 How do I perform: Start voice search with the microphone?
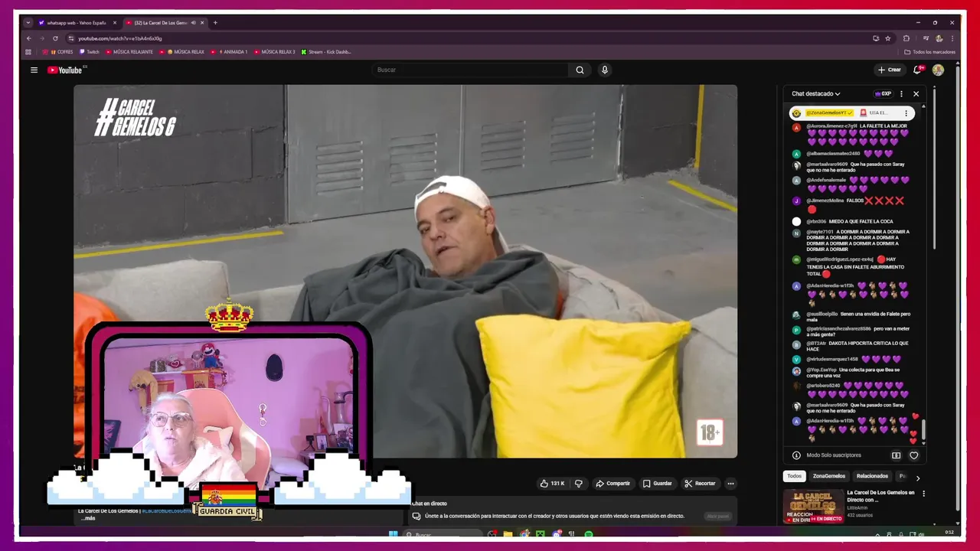[x=605, y=70]
